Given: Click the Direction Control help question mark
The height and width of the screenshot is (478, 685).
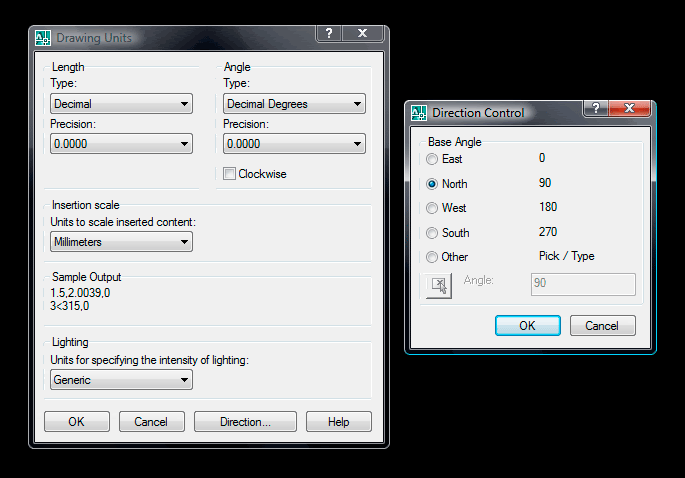Looking at the screenshot, I should pyautogui.click(x=595, y=107).
